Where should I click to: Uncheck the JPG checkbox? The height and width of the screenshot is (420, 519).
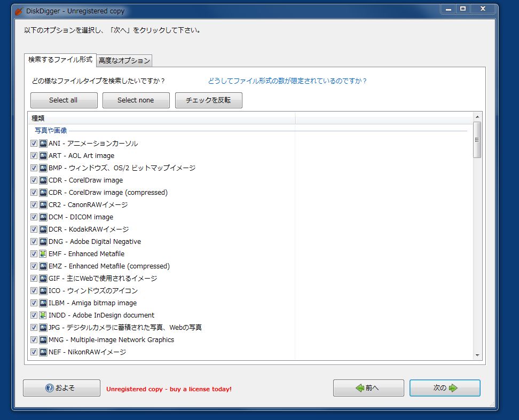(34, 327)
